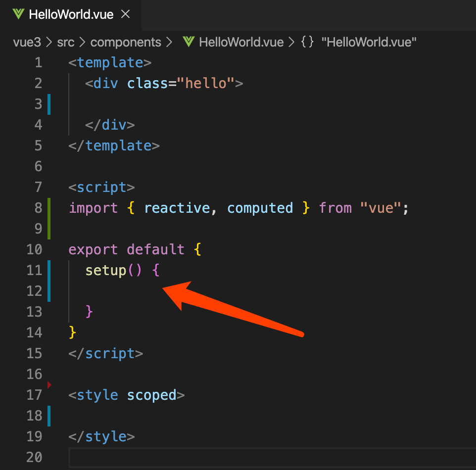Click the Vue icon in the breadcrumb
476x470 pixels.
point(189,42)
